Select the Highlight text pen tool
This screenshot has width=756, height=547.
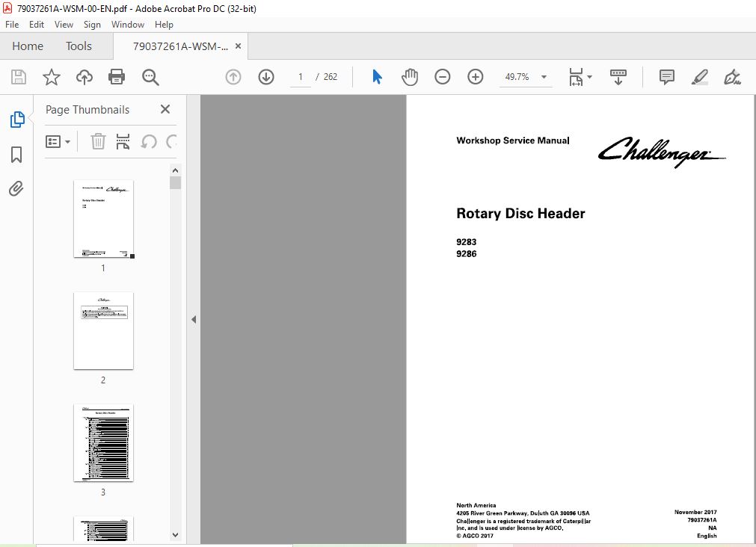click(x=700, y=77)
